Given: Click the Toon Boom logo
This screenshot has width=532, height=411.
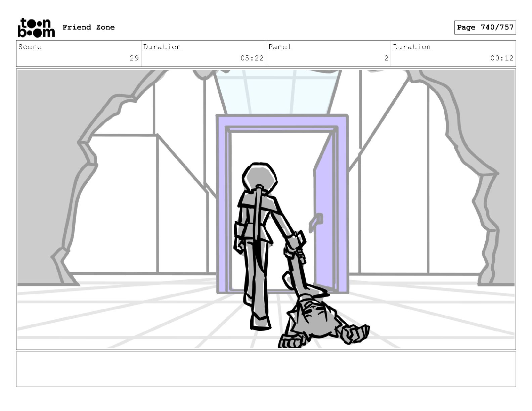Looking at the screenshot, I should click(36, 28).
